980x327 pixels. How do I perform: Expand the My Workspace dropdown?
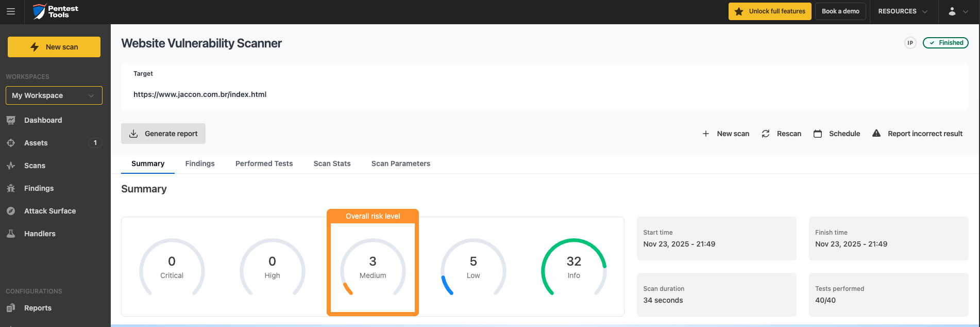[54, 95]
